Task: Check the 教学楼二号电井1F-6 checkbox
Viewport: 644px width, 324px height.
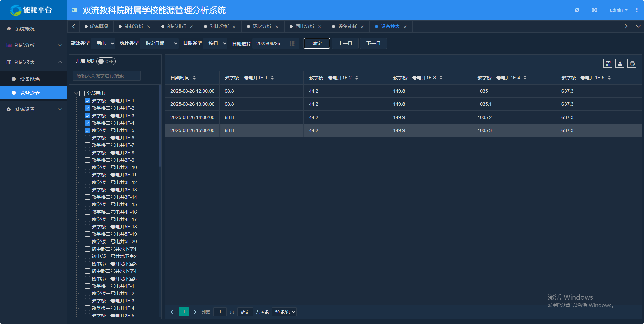Action: 87,138
